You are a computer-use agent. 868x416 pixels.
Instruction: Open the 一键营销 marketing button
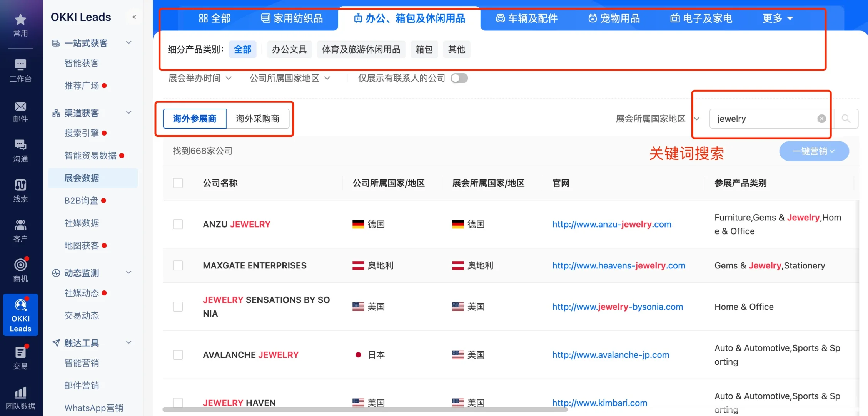pos(813,151)
